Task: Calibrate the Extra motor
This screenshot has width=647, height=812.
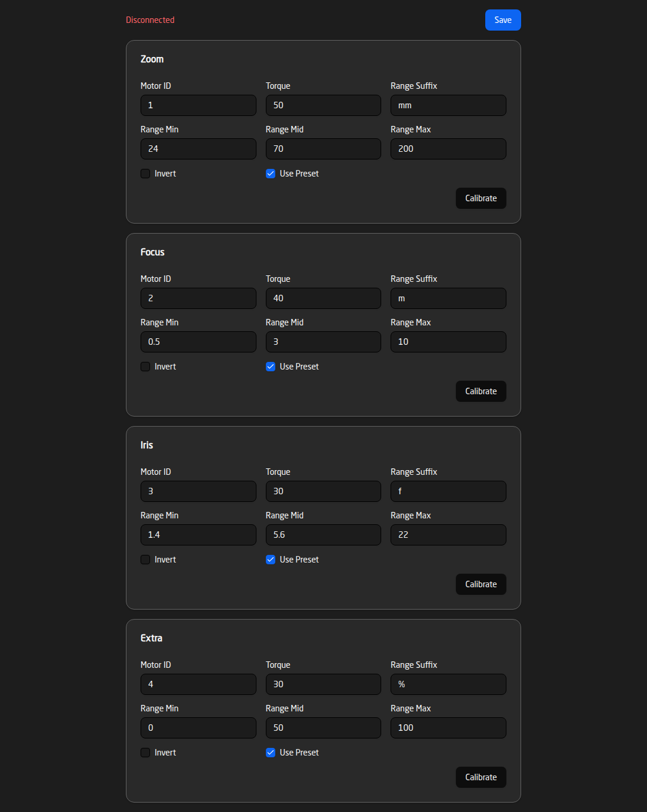Action: pos(481,777)
